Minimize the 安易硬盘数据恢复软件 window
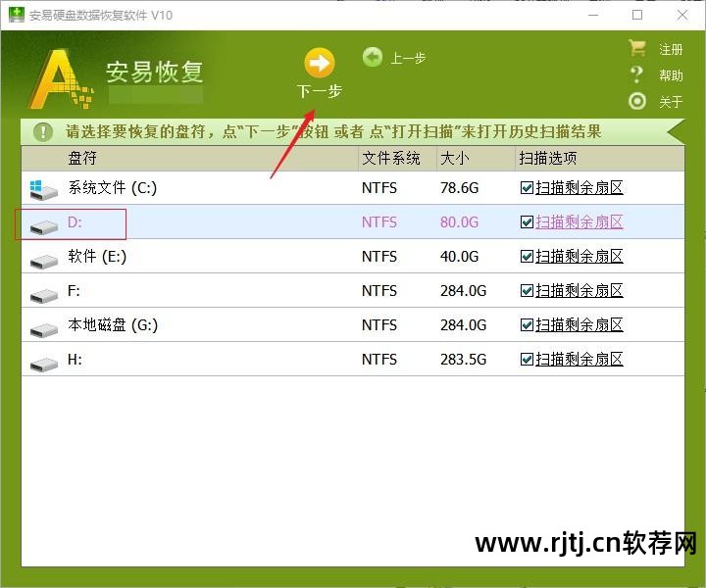This screenshot has width=706, height=588. pos(593,15)
